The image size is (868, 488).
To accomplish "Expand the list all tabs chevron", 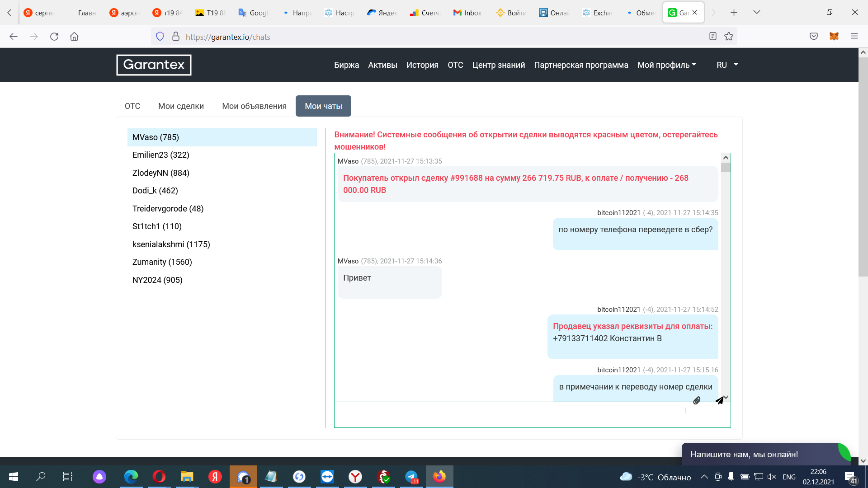I will tap(757, 13).
